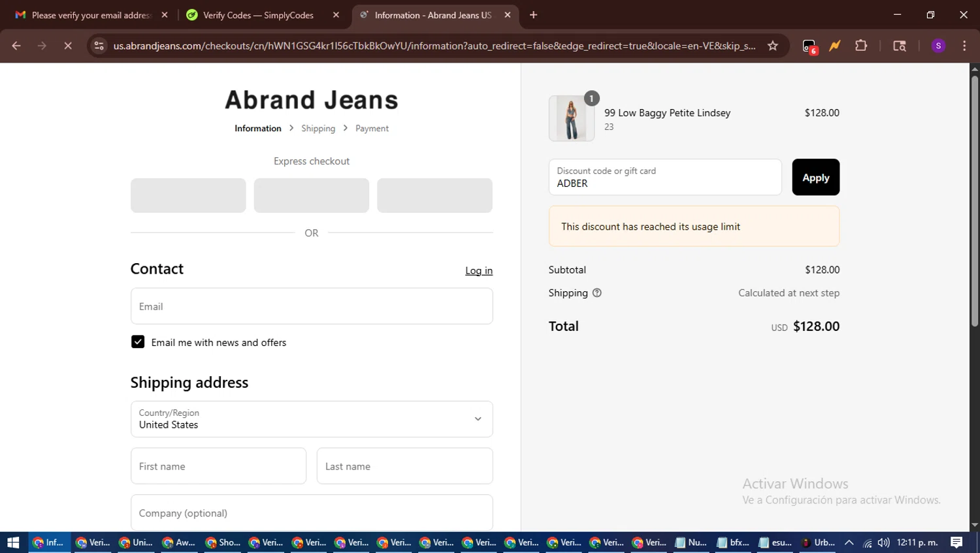The image size is (980, 553).
Task: Open the Windows Start button
Action: pyautogui.click(x=13, y=543)
